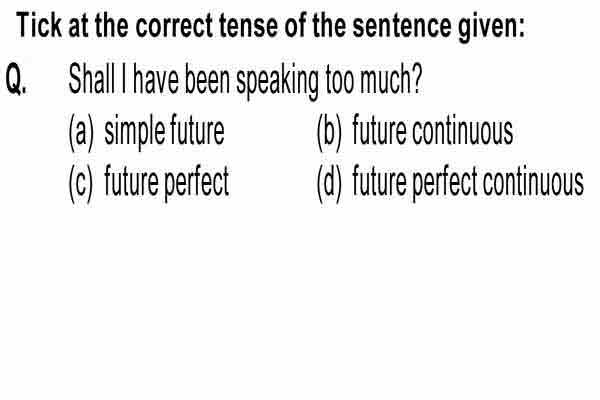Click the (b) option marker
The width and height of the screenshot is (600, 400).
point(329,132)
